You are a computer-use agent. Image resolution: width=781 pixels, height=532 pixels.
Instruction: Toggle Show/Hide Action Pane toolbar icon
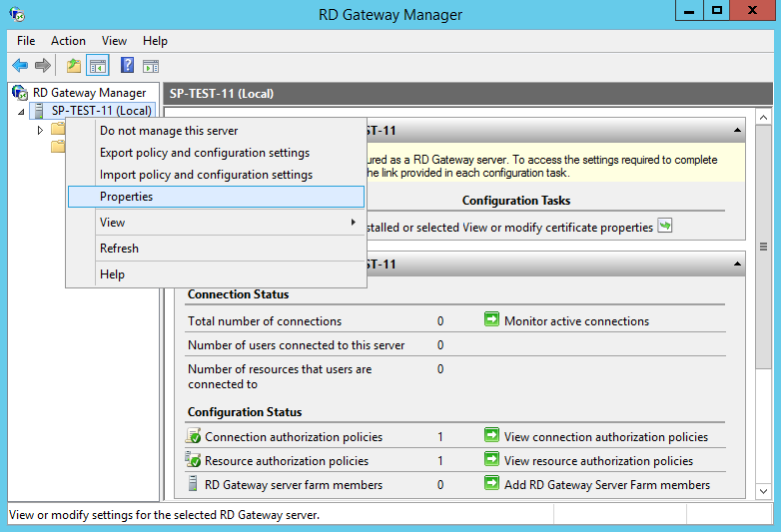point(151,66)
